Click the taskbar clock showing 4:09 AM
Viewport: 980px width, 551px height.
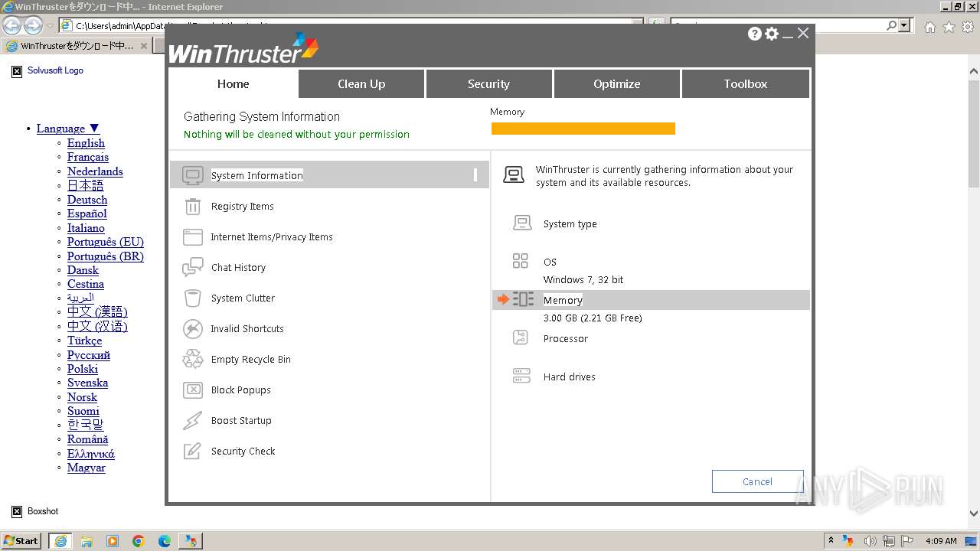[941, 541]
